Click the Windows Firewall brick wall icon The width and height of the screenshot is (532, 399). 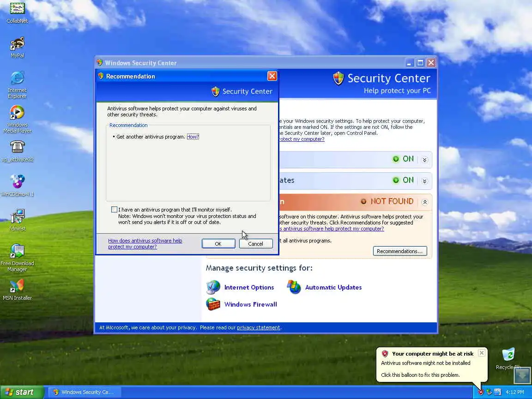pos(213,304)
